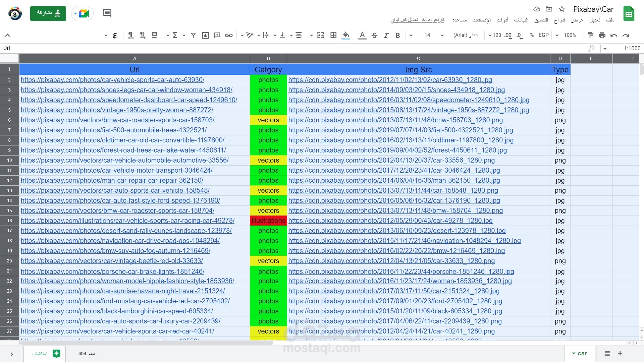Click the add sheet plus button
644x362 pixels.
pos(620,353)
